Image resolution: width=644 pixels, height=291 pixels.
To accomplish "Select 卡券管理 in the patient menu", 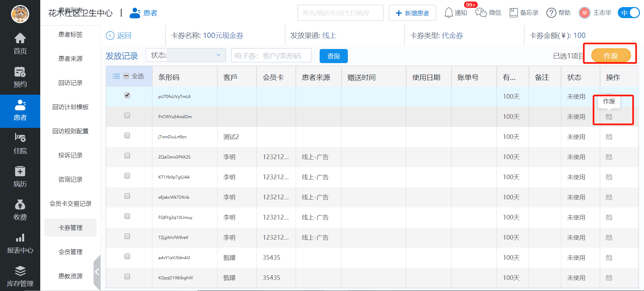I will point(70,228).
